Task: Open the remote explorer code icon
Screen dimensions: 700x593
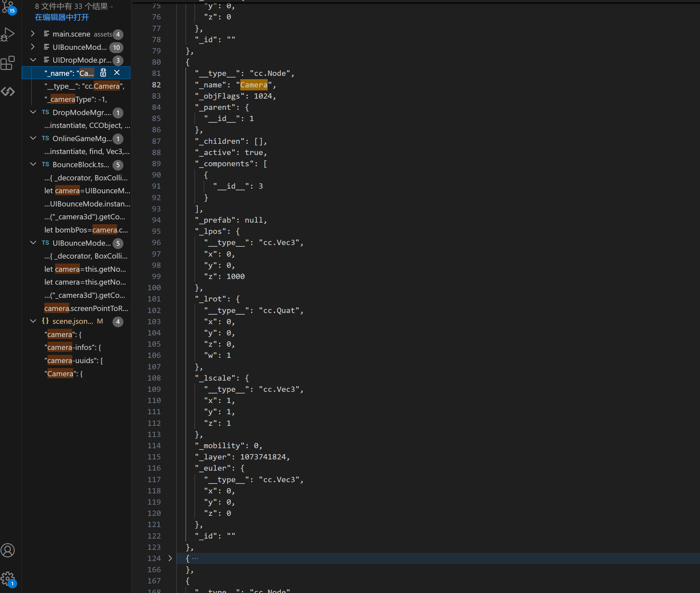Action: 8,91
